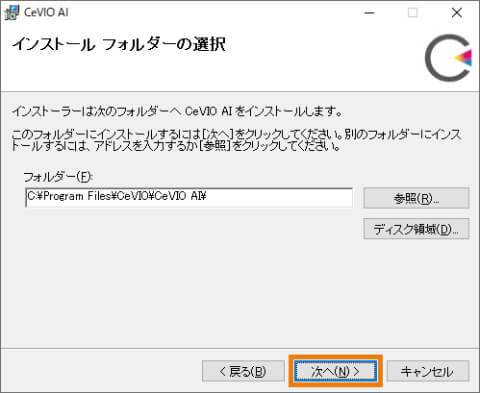Image resolution: width=480 pixels, height=393 pixels.
Task: Cancel installation via キャンセル button
Action: pos(428,371)
